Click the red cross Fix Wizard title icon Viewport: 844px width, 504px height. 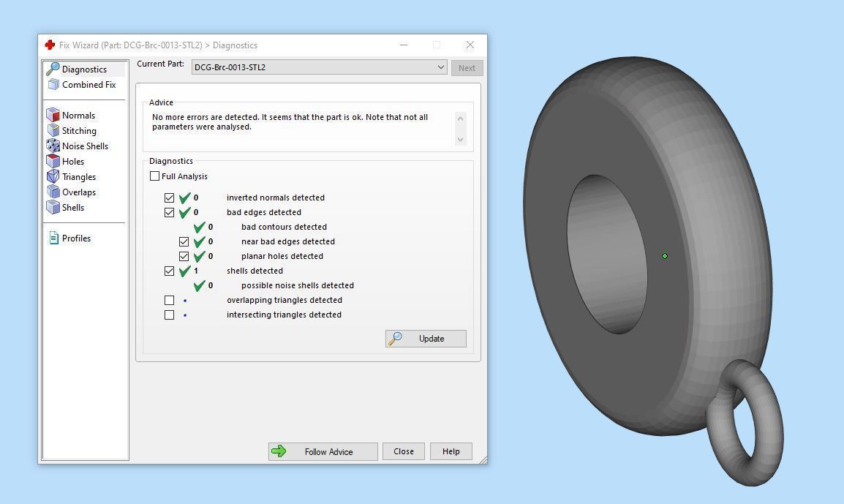tap(50, 45)
